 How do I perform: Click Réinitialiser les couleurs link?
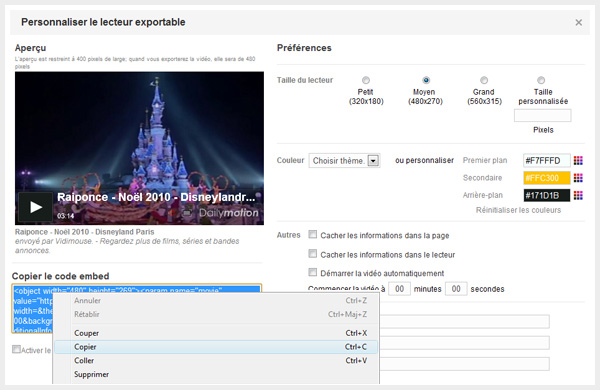518,210
